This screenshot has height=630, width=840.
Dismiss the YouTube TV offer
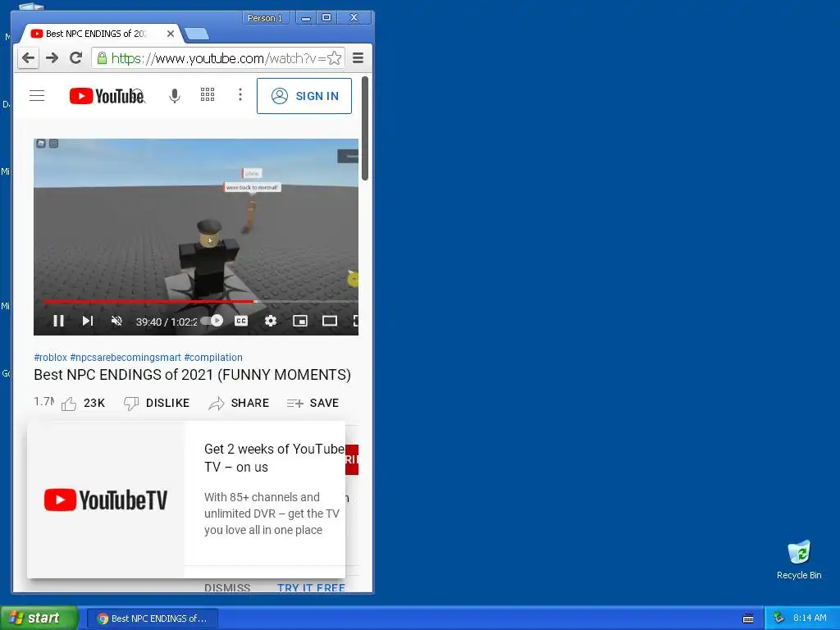pyautogui.click(x=227, y=587)
